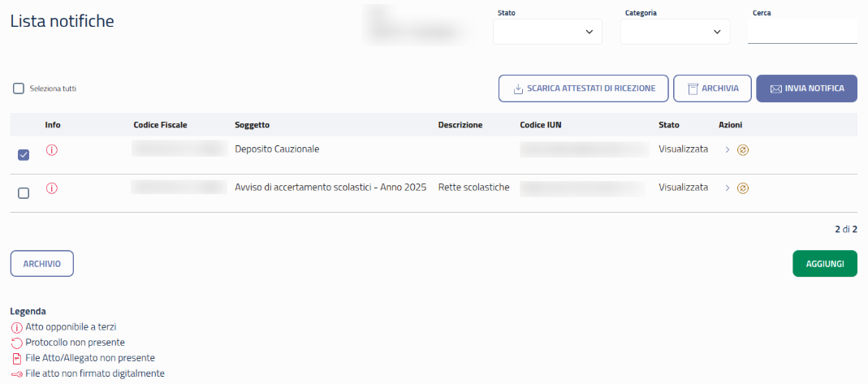Click the Atto opponibile a terzi legend icon
The width and height of the screenshot is (868, 384).
click(16, 327)
